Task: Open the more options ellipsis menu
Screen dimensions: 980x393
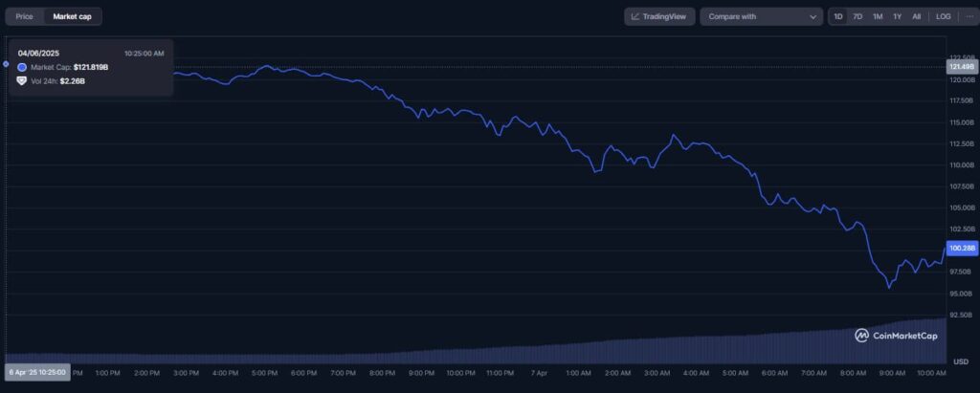Action: [x=969, y=17]
